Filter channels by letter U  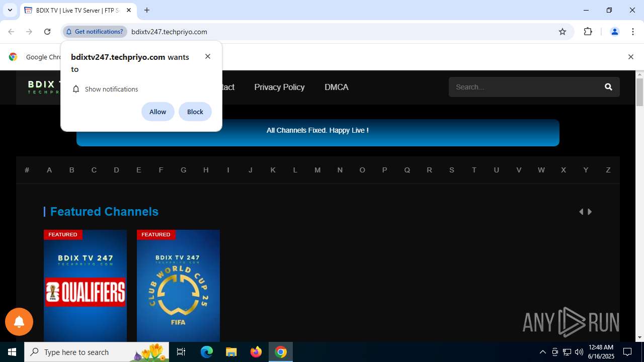[x=497, y=170]
